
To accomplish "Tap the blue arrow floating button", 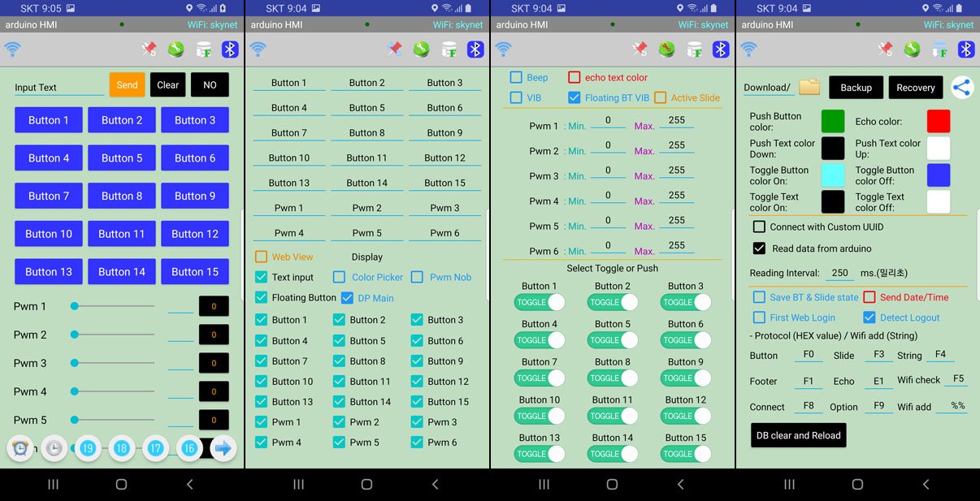I will pos(223,448).
